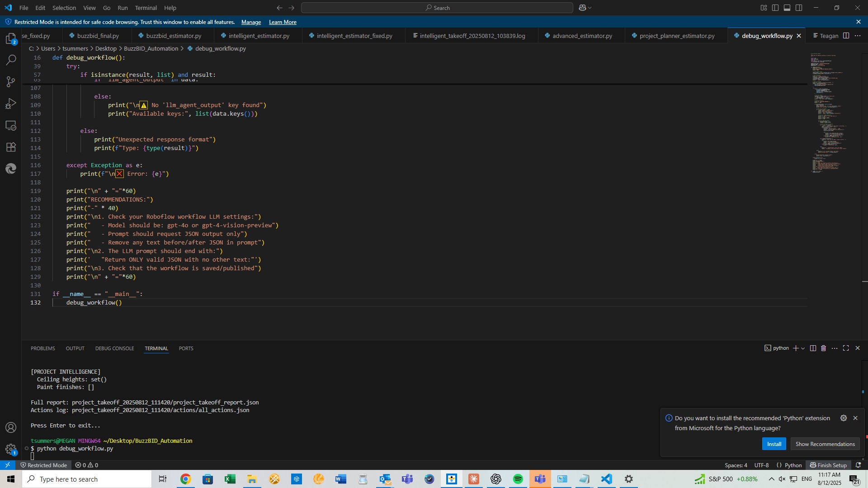Open the Selection menu
Viewport: 868px width, 488px height.
tap(64, 8)
